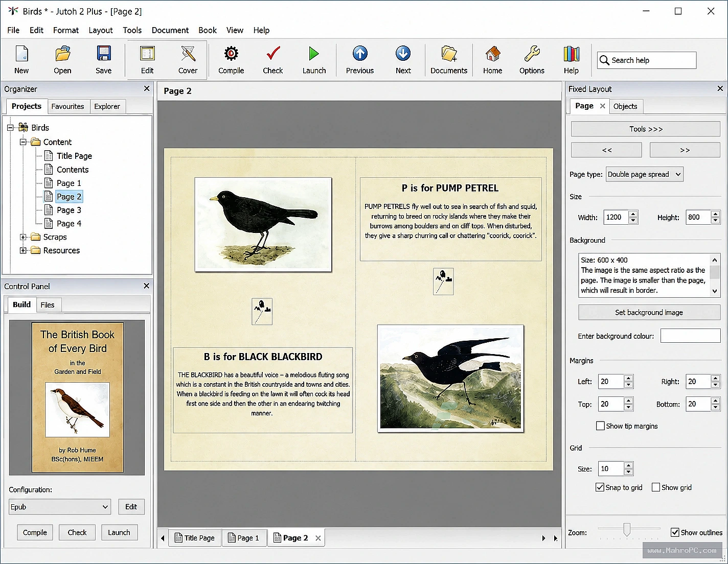Switch to the Explorer tab
The height and width of the screenshot is (564, 728).
(x=107, y=106)
